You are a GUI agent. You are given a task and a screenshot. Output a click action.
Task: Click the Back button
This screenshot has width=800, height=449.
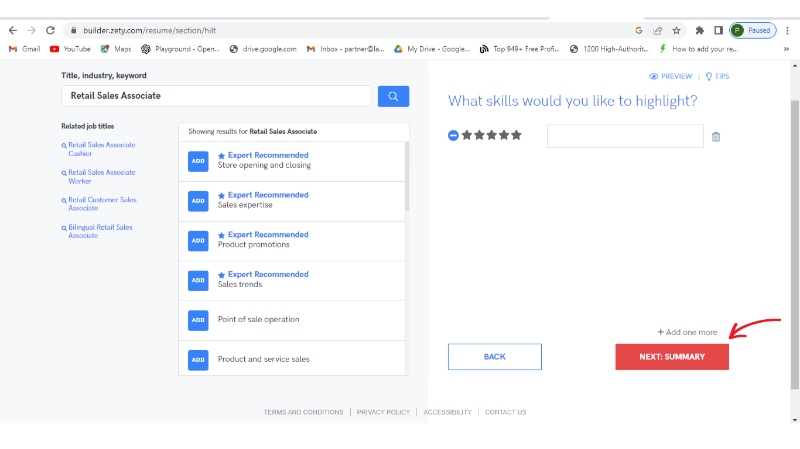point(494,357)
